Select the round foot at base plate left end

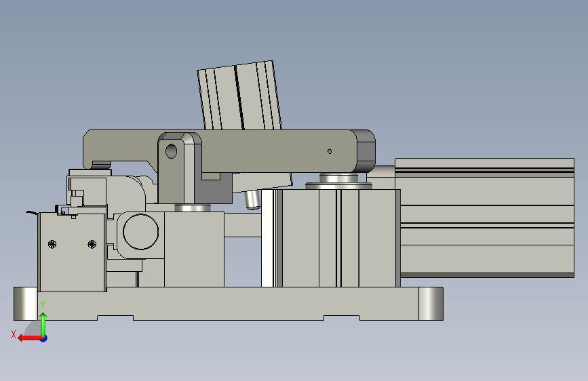pyautogui.click(x=26, y=304)
